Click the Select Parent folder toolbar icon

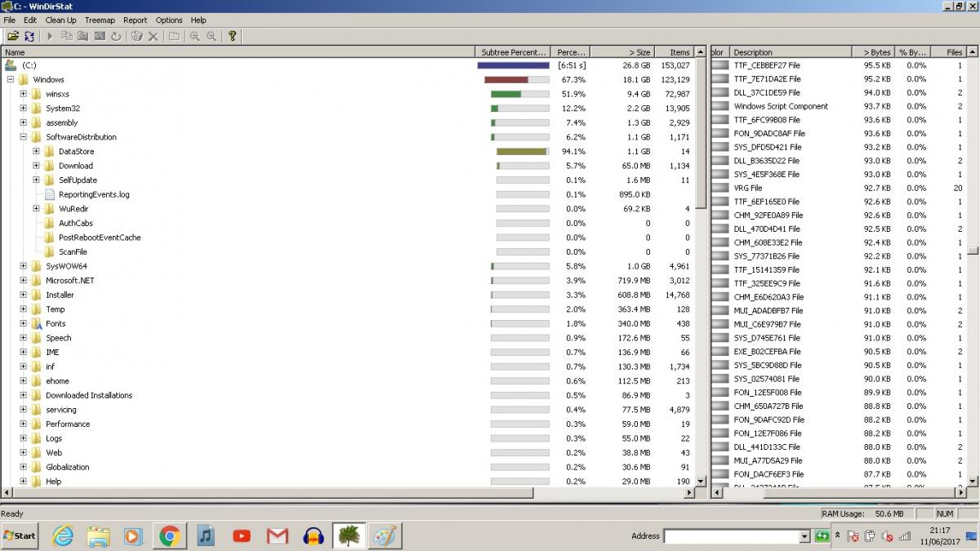click(174, 36)
